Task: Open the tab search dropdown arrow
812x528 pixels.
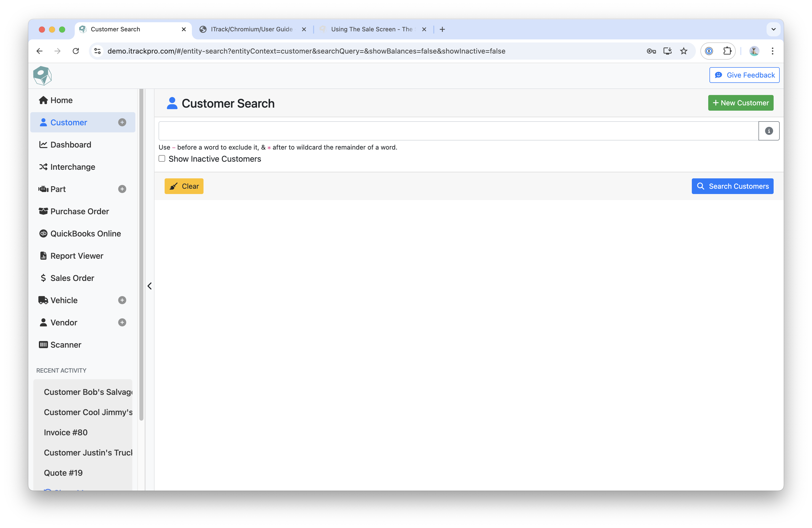Action: point(773,29)
